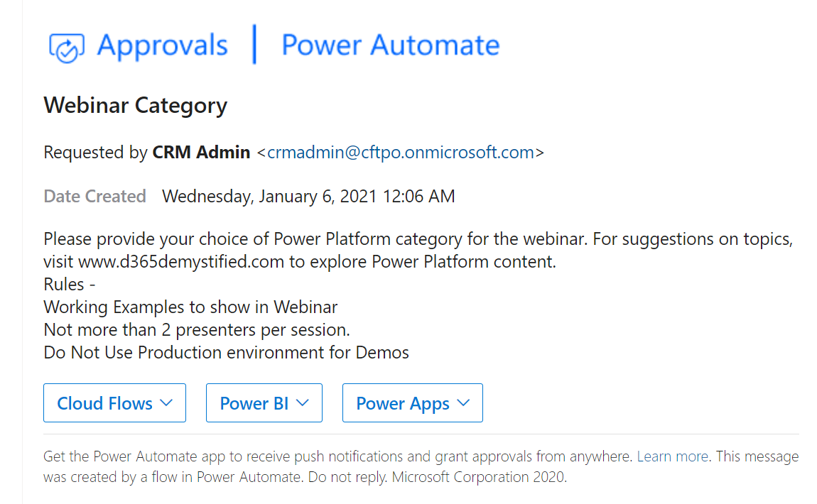Image resolution: width=817 pixels, height=504 pixels.
Task: Click the Power Automate header title
Action: point(390,45)
